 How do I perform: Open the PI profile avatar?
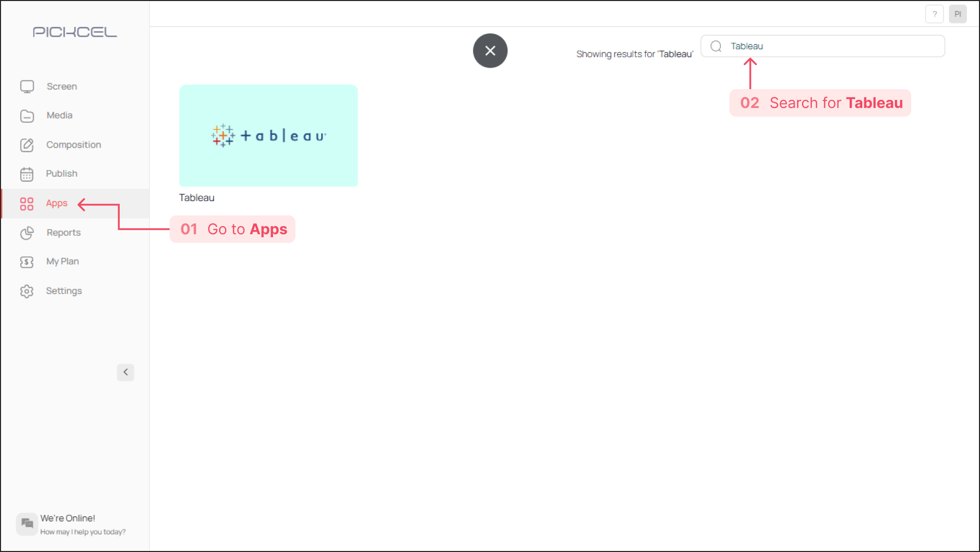pyautogui.click(x=958, y=14)
